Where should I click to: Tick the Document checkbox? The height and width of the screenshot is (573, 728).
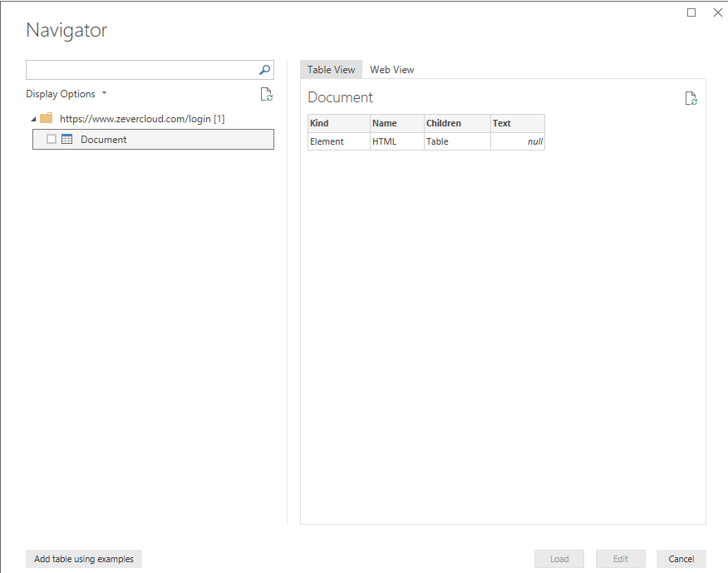coord(52,139)
